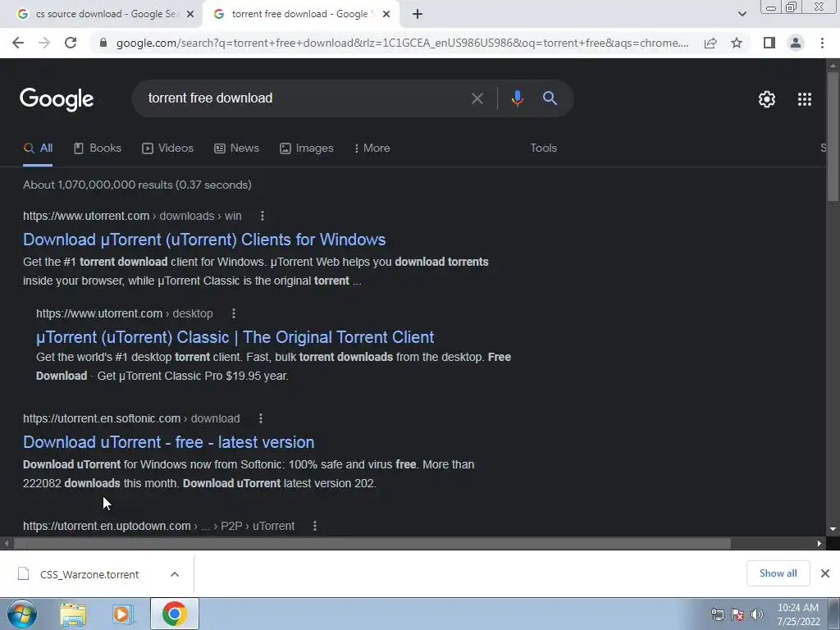
Task: Submit search with the magnifier icon
Action: (550, 98)
